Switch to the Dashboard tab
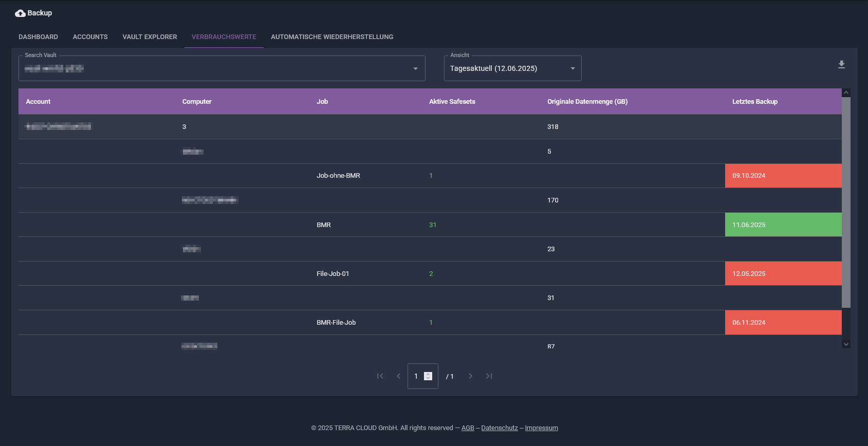 point(39,37)
